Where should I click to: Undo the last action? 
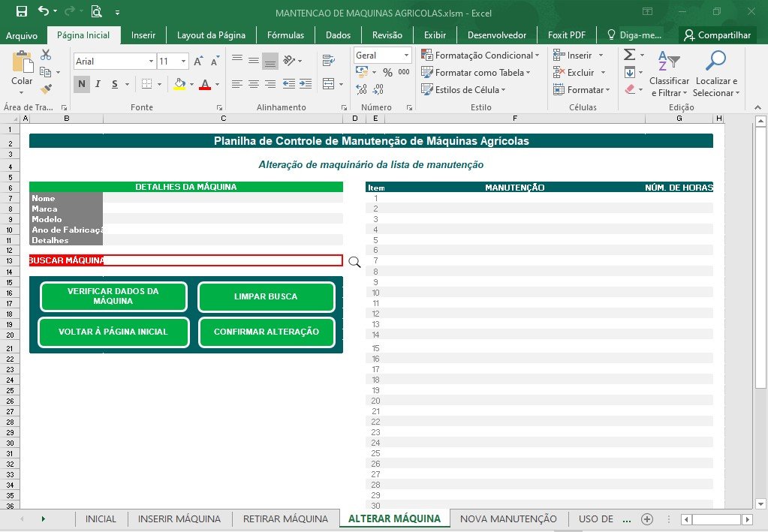[x=44, y=11]
